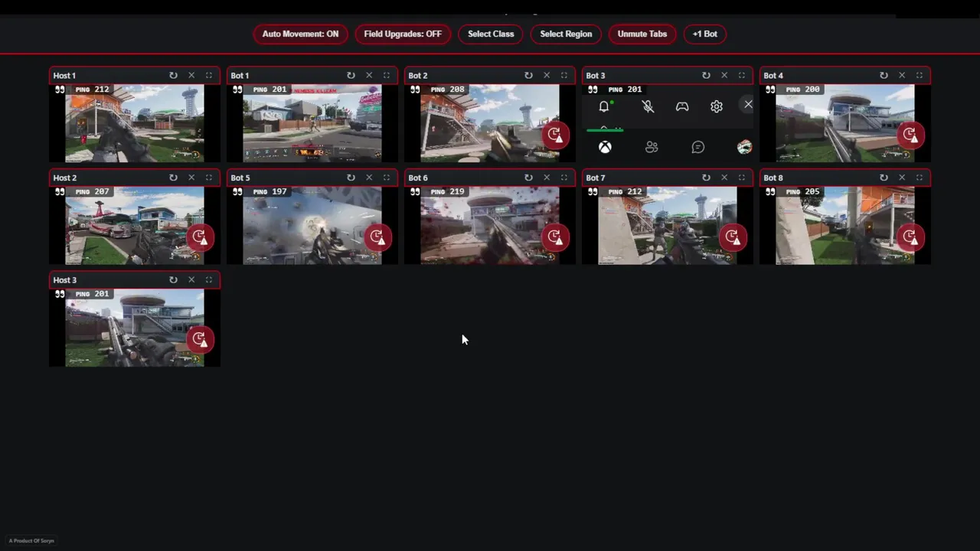Click the red touch icon on Bot 5
Screen dimensions: 980x551
tap(377, 237)
